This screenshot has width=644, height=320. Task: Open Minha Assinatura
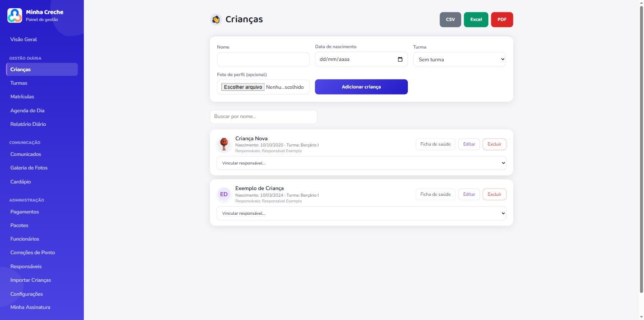tap(30, 307)
